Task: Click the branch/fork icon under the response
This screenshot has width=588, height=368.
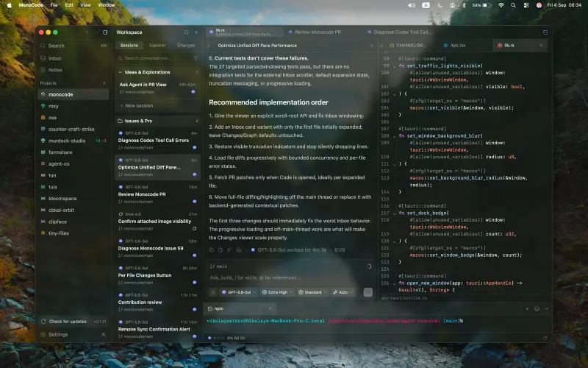Action: [229, 250]
